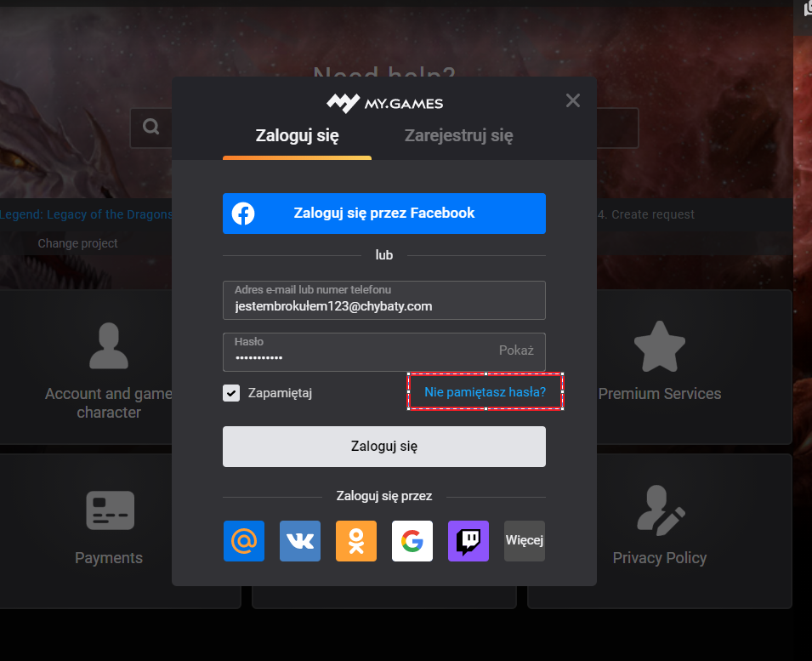Open the Zarejestruj się tab
Screen dimensions: 812x661
tap(458, 136)
